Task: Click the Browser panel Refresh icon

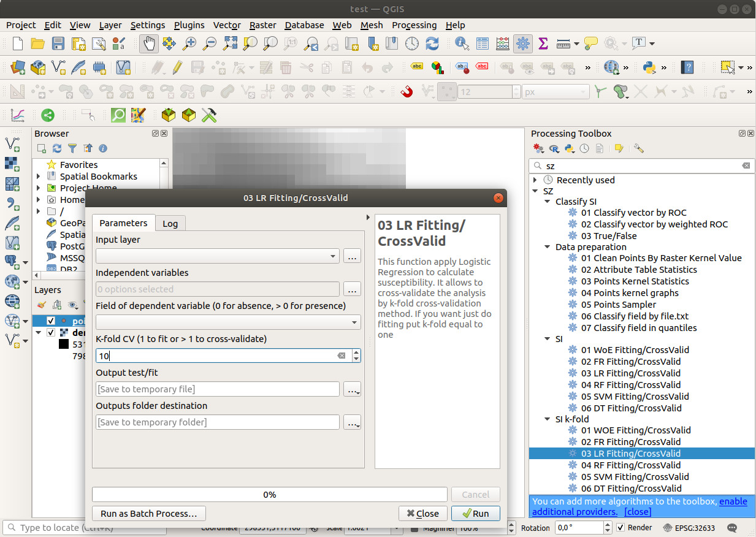Action: coord(57,148)
